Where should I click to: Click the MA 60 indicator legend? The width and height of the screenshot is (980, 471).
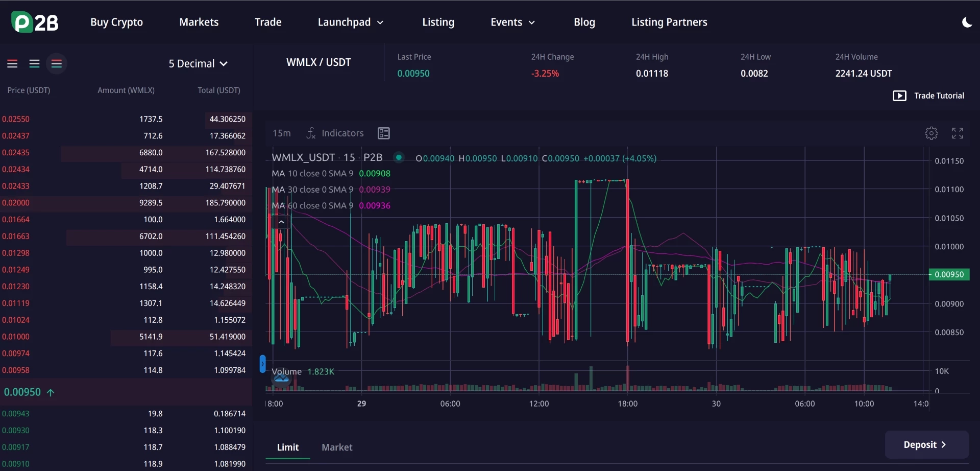pos(331,206)
